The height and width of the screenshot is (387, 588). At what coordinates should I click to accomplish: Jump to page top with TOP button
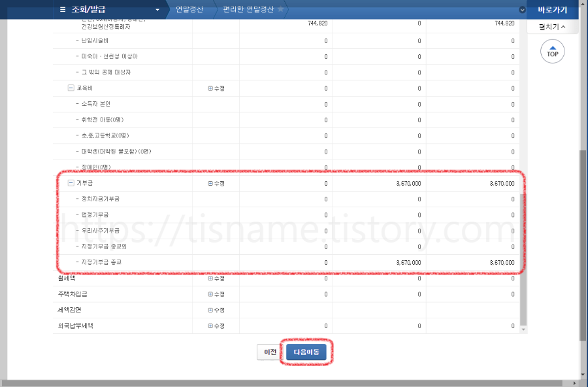(552, 52)
